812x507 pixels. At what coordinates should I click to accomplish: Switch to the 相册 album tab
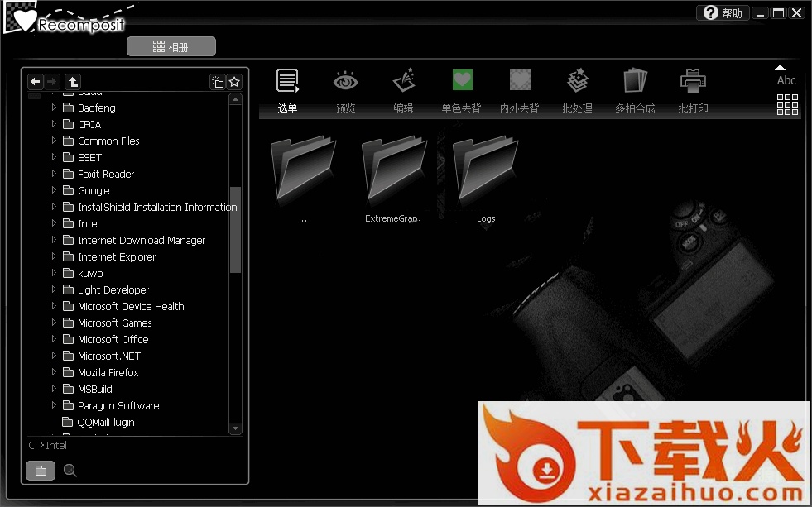[171, 47]
